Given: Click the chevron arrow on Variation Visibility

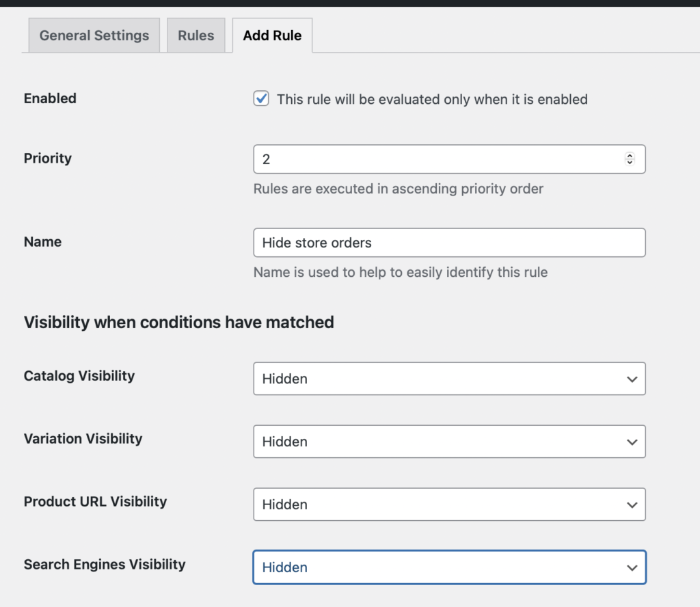Looking at the screenshot, I should coord(632,442).
